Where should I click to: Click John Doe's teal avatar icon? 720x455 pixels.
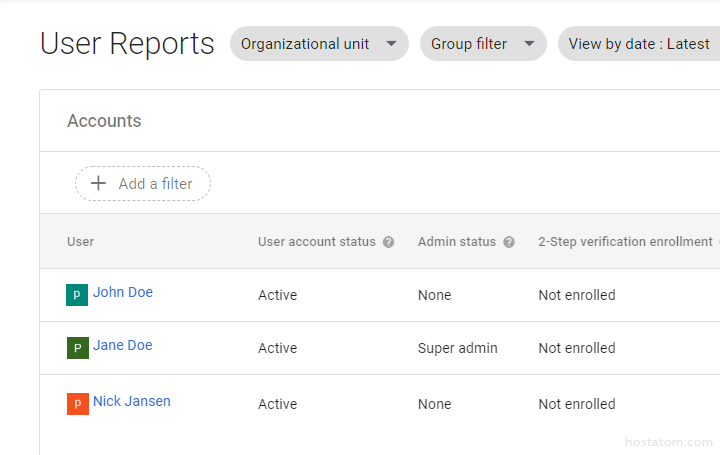tap(77, 295)
